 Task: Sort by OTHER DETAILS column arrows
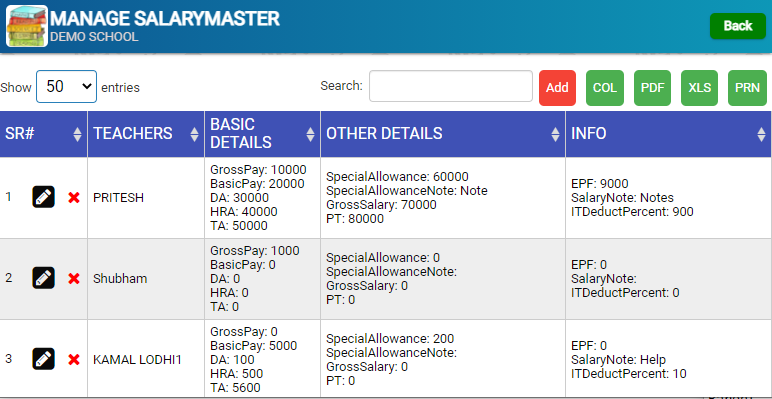(555, 134)
